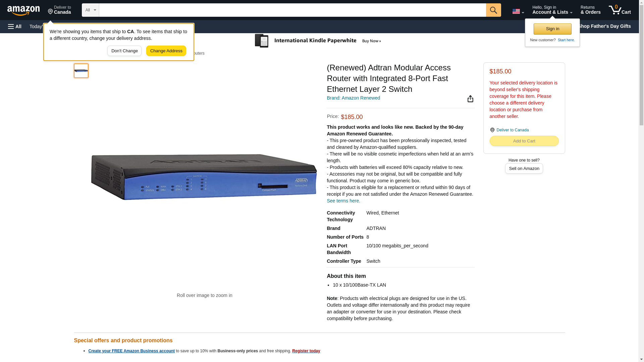Focus the Amazon search text field

(292, 10)
